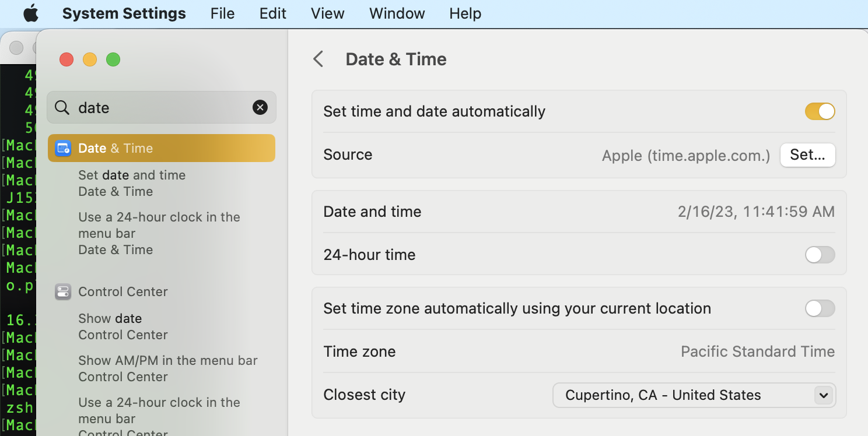Click into the search field containing "date"
The width and height of the screenshot is (868, 436).
tap(163, 107)
